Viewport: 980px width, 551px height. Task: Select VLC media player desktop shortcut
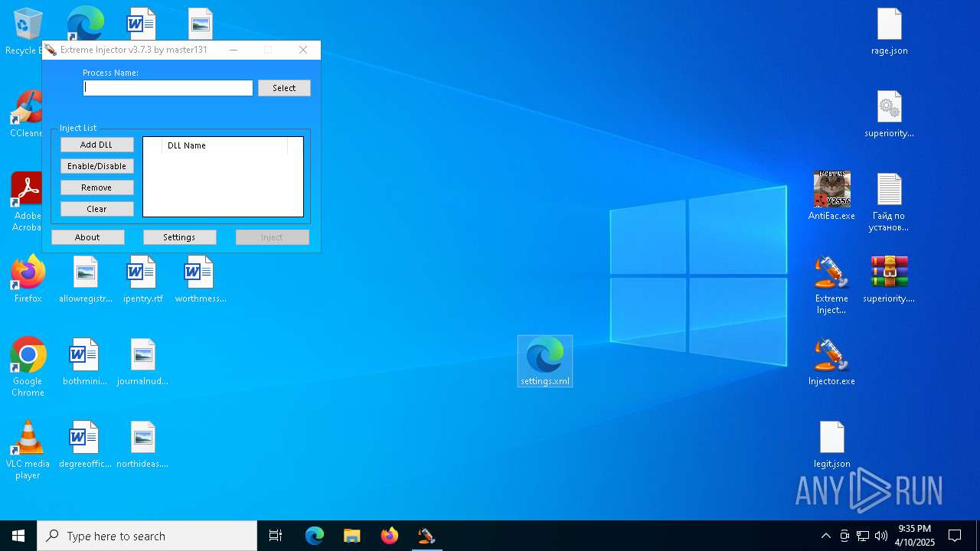[28, 450]
